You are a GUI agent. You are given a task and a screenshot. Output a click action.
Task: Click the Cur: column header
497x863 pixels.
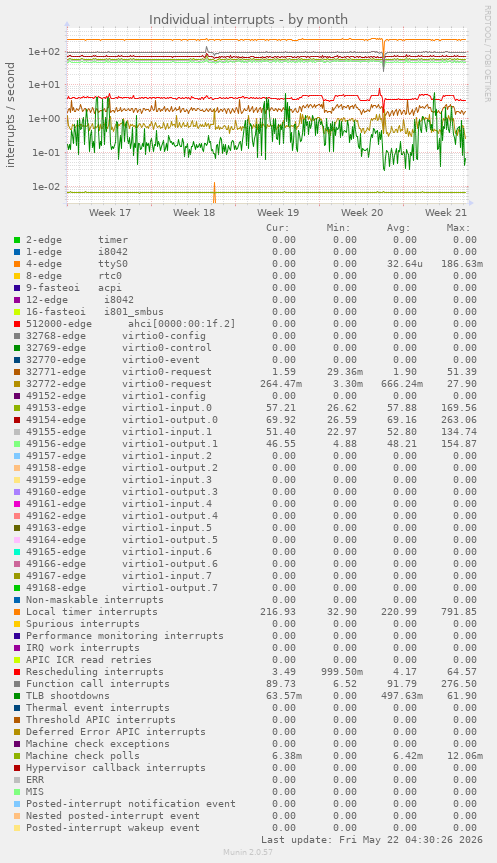click(278, 228)
